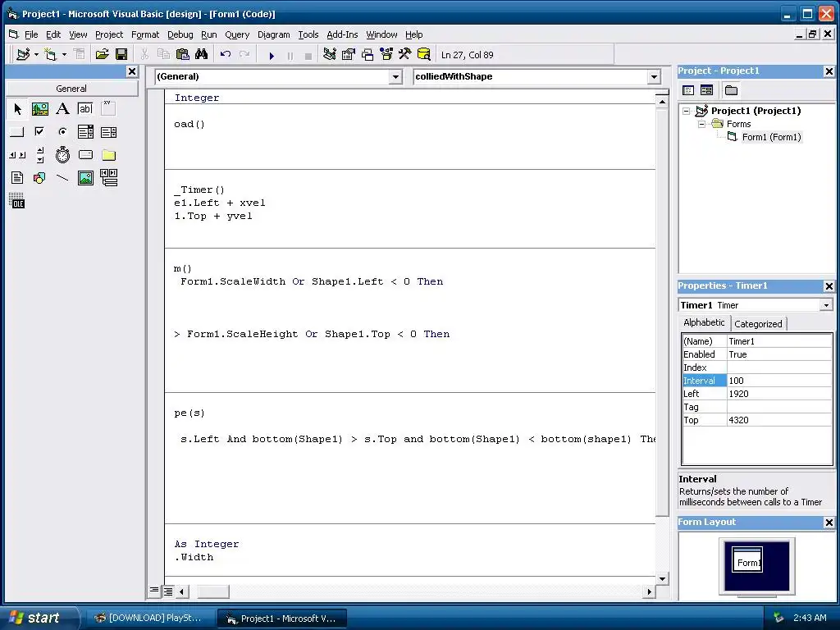Click View Code in Project panel
The width and height of the screenshot is (840, 630).
coord(688,90)
